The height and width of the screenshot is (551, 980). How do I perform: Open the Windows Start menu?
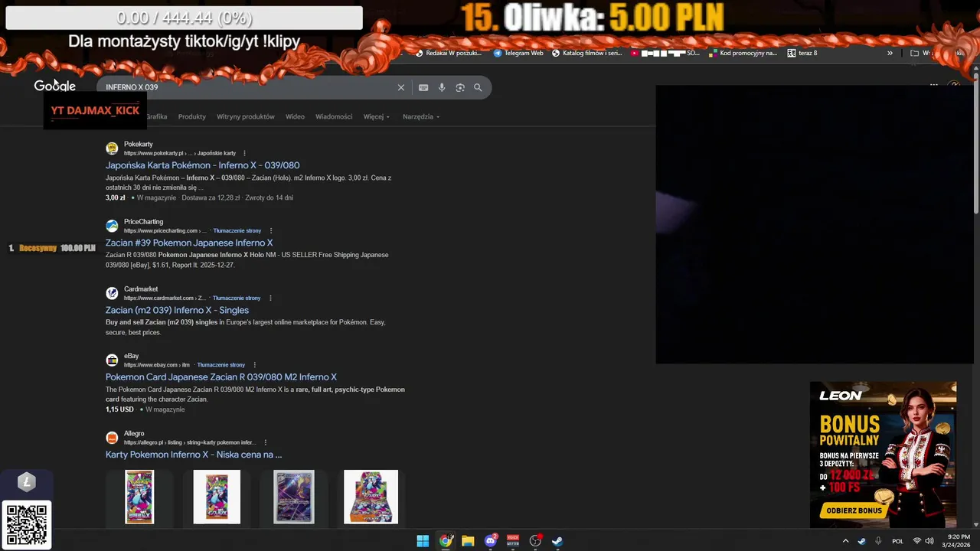tap(423, 541)
